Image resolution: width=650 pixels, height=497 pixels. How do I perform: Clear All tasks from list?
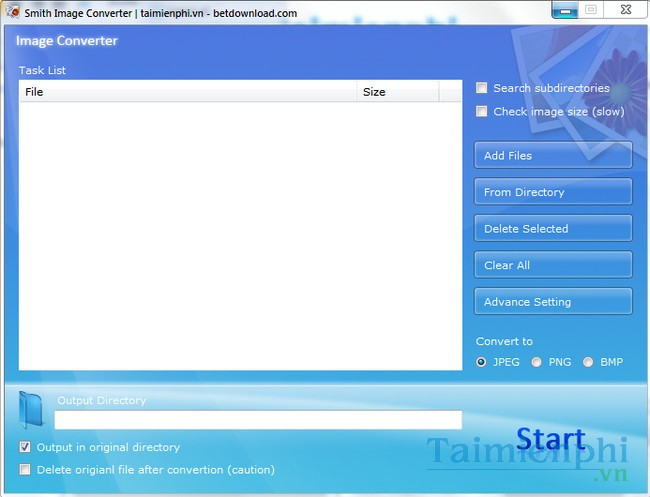click(x=553, y=265)
